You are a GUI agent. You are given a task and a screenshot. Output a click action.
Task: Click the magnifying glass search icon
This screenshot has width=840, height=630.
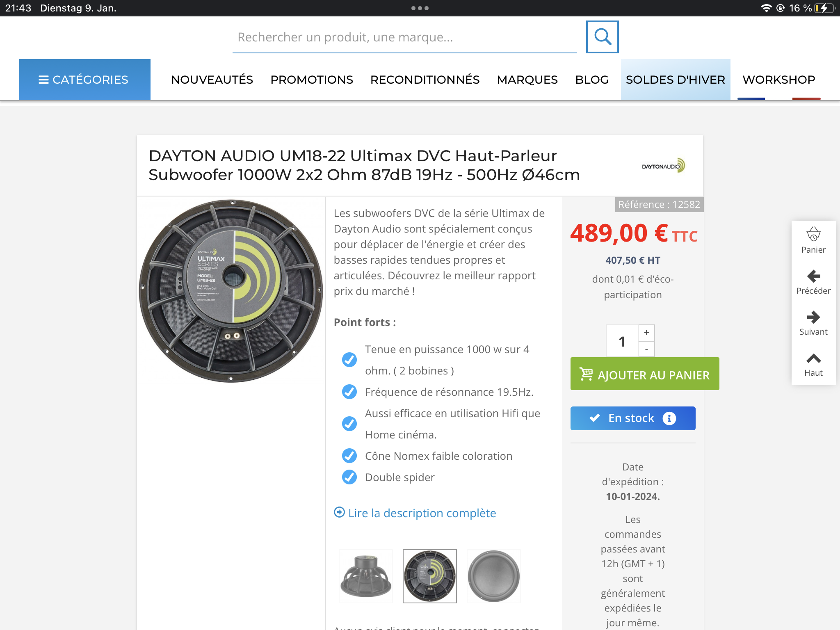[602, 37]
